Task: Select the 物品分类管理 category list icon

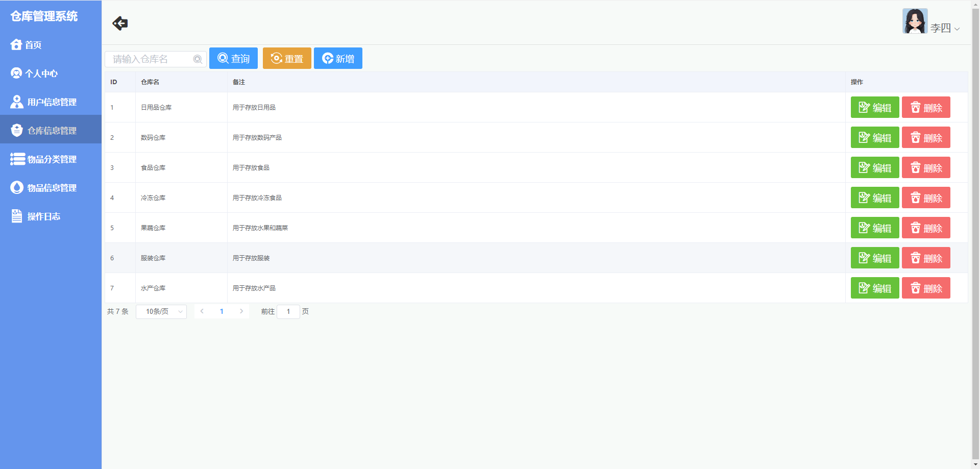Action: (16, 159)
